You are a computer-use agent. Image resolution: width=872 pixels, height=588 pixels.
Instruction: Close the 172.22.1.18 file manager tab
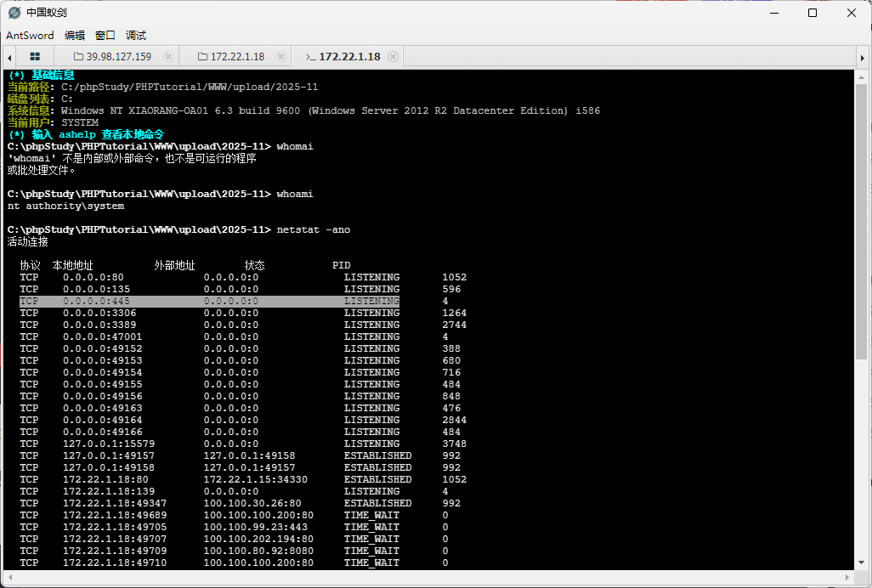[280, 57]
